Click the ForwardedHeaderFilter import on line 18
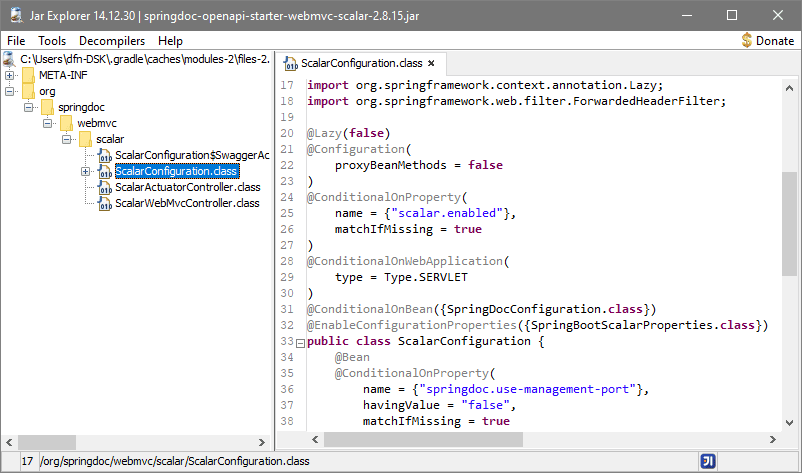 click(x=516, y=101)
